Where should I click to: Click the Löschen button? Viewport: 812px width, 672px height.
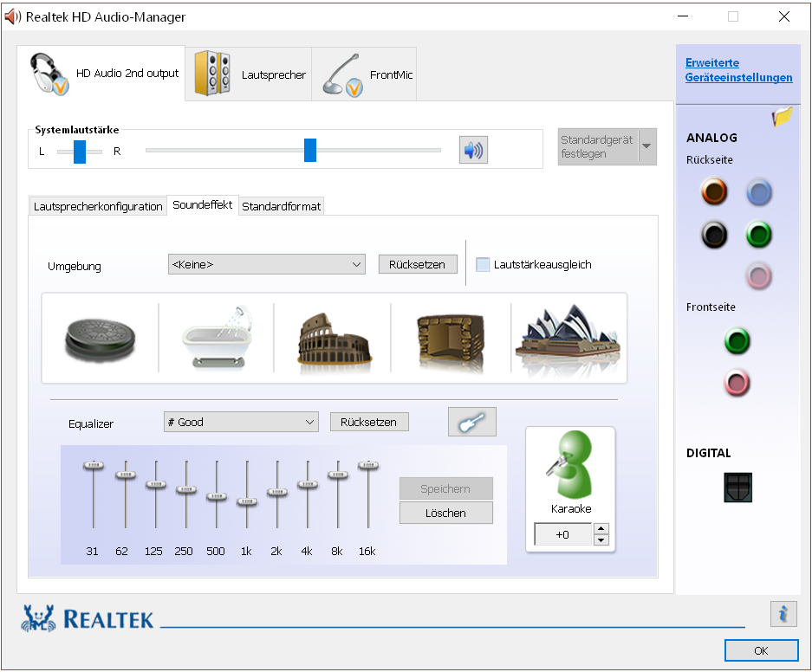click(x=446, y=513)
